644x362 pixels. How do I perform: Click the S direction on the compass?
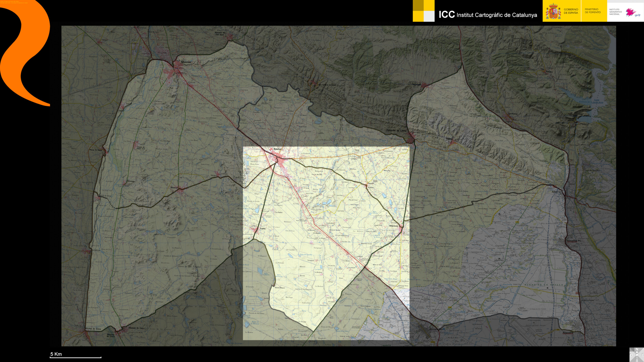coord(637,360)
